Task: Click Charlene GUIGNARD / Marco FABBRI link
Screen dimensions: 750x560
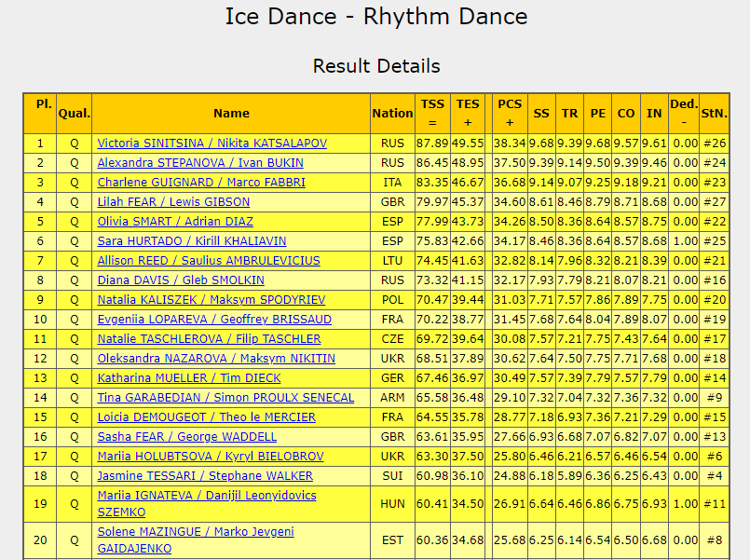Action: [x=201, y=183]
